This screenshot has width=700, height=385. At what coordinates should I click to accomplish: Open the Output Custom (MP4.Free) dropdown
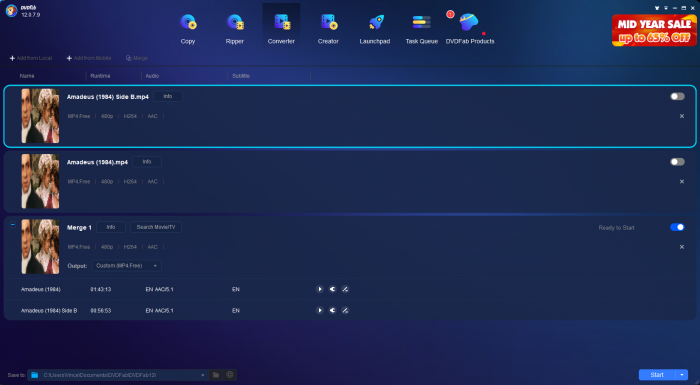point(126,266)
